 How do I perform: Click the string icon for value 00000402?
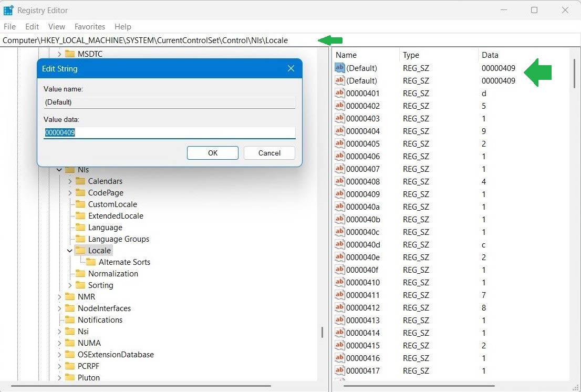pyautogui.click(x=339, y=106)
